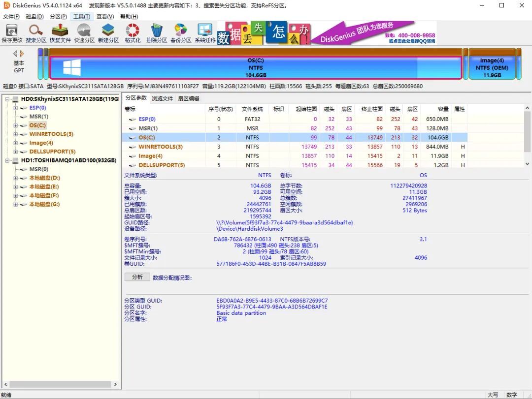Click the Save Changes (保存更改) toolbar icon
Viewport: 532px width, 399px height.
12,33
